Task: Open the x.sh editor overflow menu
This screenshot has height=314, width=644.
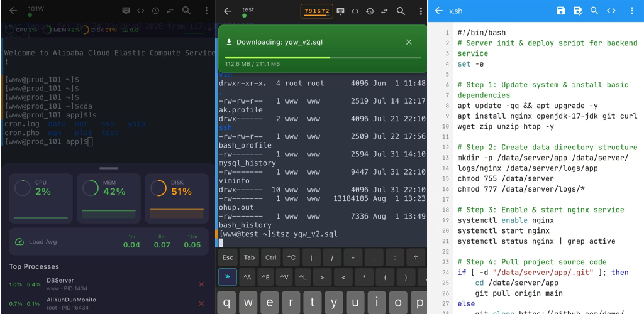Action: pos(631,11)
